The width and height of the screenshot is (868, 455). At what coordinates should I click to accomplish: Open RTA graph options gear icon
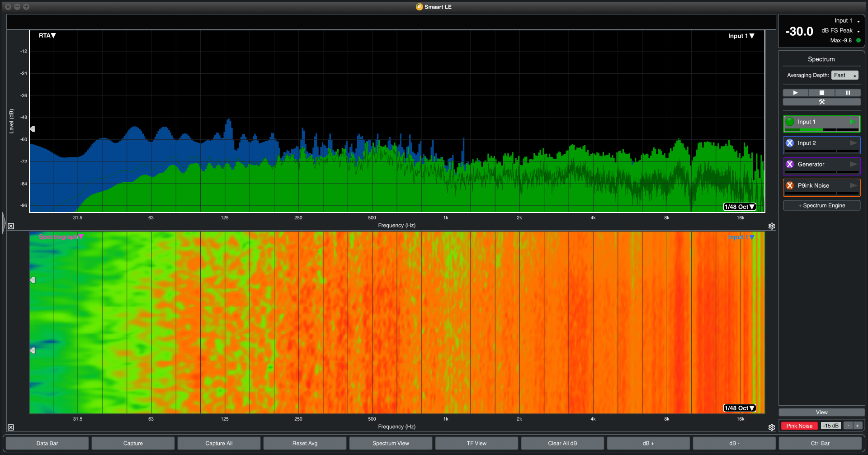772,226
